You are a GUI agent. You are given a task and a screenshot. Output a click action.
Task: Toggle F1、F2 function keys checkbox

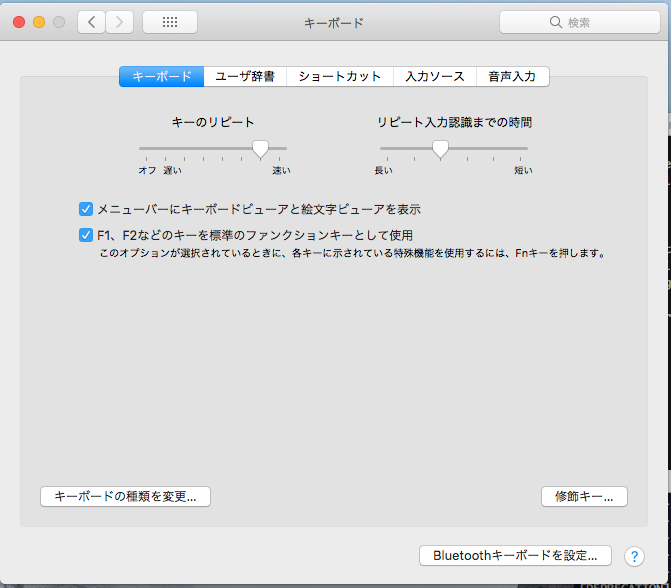pos(86,235)
